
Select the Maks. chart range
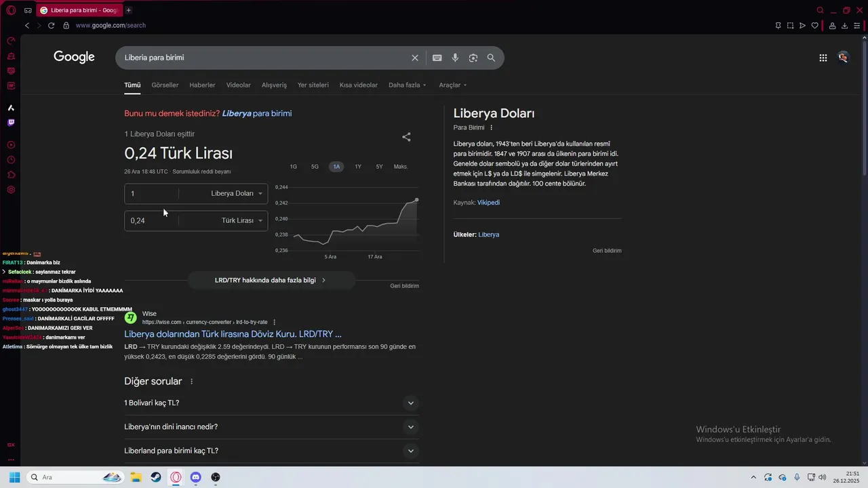[x=401, y=167]
